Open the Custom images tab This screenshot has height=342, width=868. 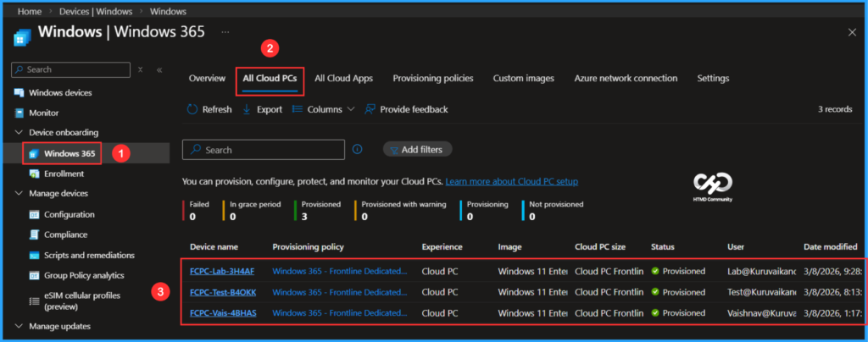click(524, 79)
